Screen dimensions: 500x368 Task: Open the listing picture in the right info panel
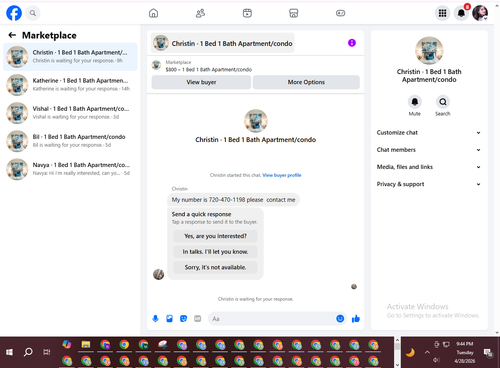pyautogui.click(x=429, y=50)
